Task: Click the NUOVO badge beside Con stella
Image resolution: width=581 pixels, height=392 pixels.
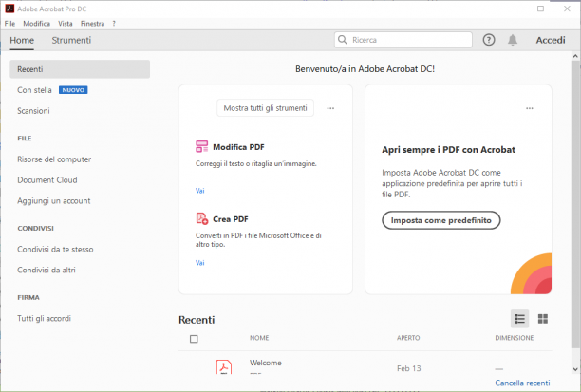Action: 73,90
